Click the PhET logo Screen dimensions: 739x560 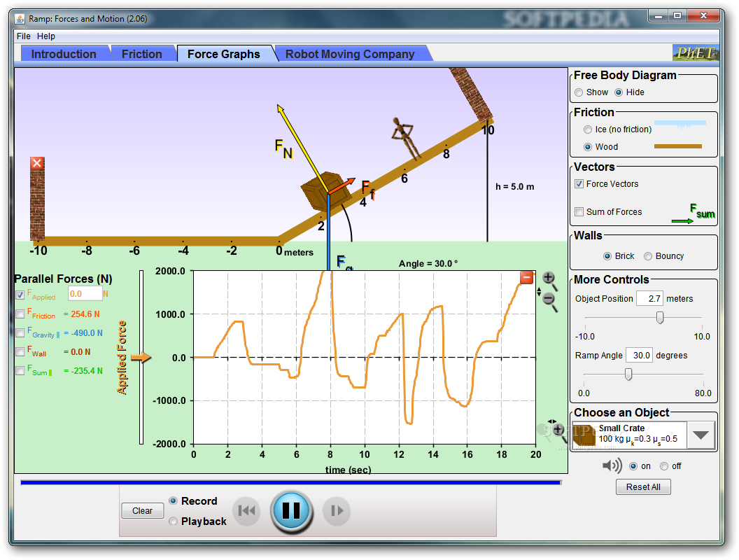pyautogui.click(x=695, y=53)
